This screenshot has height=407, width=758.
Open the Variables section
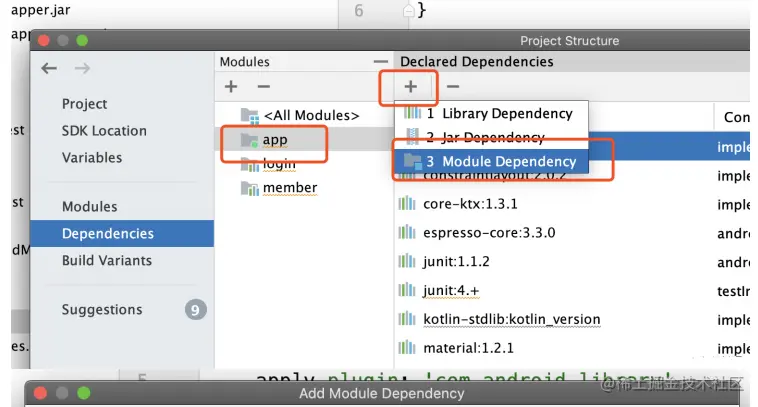click(x=92, y=158)
